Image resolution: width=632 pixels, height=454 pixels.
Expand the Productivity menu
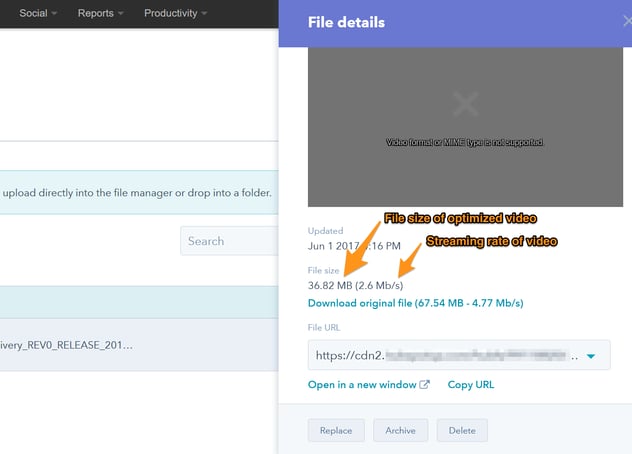175,13
